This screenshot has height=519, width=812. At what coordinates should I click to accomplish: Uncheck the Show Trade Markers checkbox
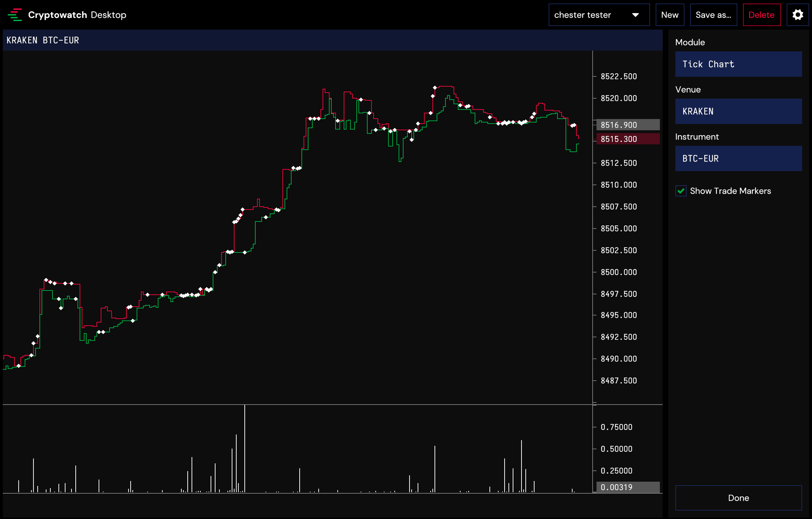[681, 191]
